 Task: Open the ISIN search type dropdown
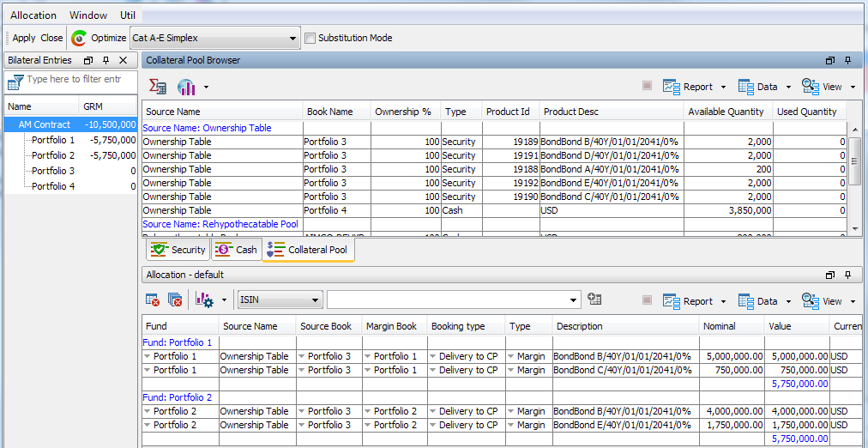click(315, 300)
